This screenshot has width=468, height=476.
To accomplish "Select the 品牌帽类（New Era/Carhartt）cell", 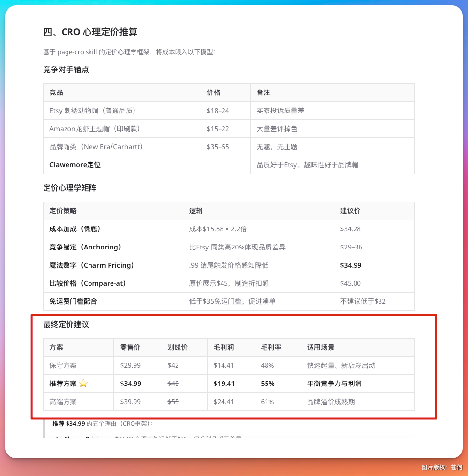I will click(x=96, y=147).
